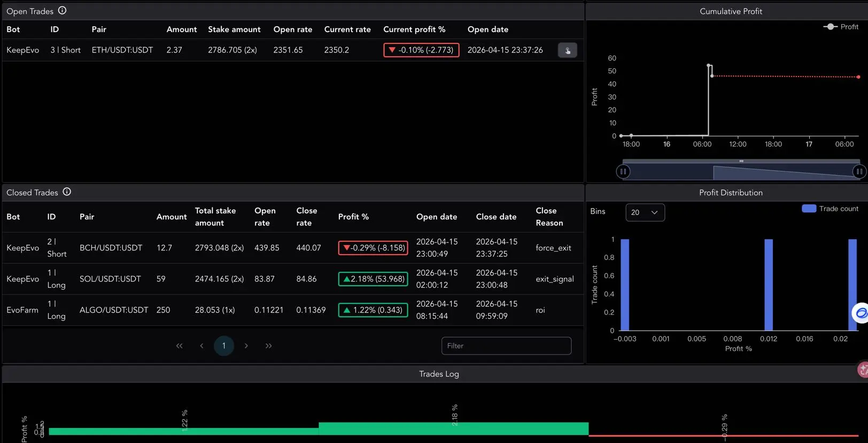Sort closed trades by Profit % column
Image resolution: width=868 pixels, height=443 pixels.
click(353, 217)
